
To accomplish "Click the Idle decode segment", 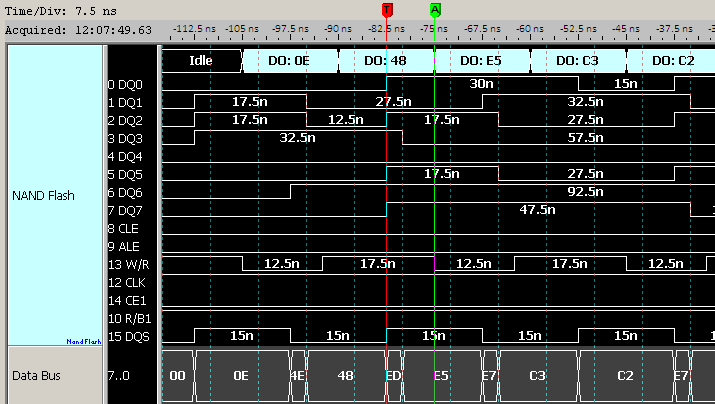I will click(201, 61).
